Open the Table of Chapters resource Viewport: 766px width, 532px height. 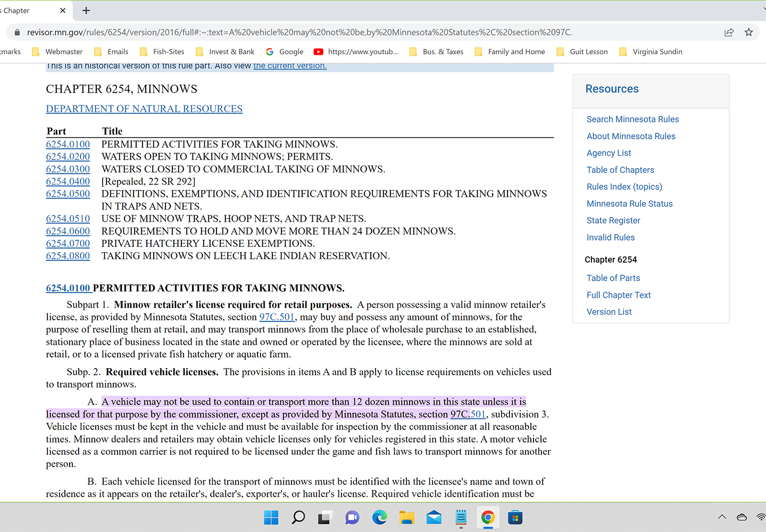(x=620, y=170)
